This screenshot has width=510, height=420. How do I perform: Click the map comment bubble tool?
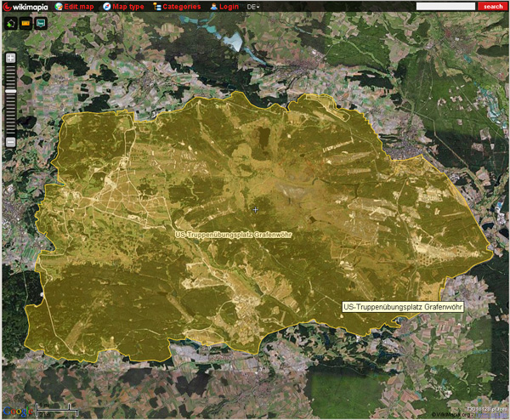tap(41, 24)
